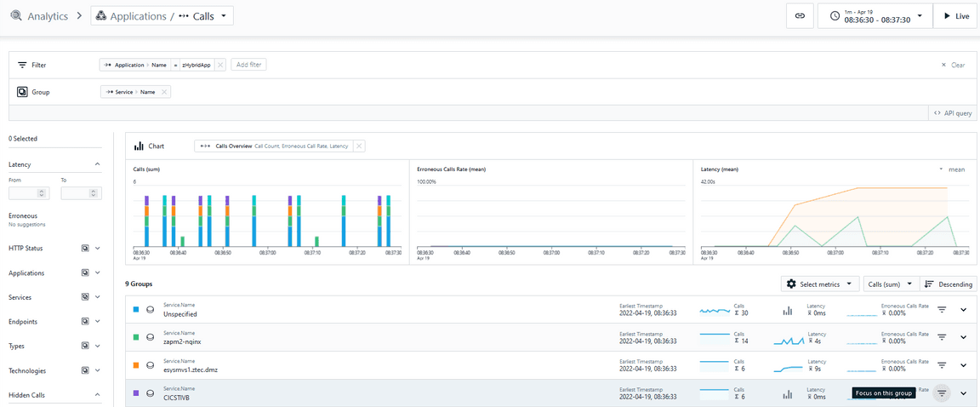Screen dimensions: 980x407
Task: Group by Endpoints using its group icon
Action: pyautogui.click(x=85, y=322)
